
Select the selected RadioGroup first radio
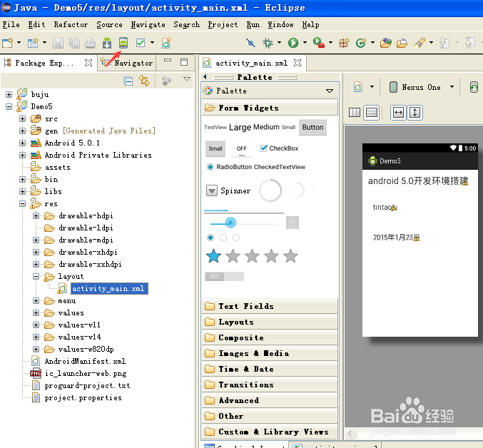pyautogui.click(x=210, y=238)
